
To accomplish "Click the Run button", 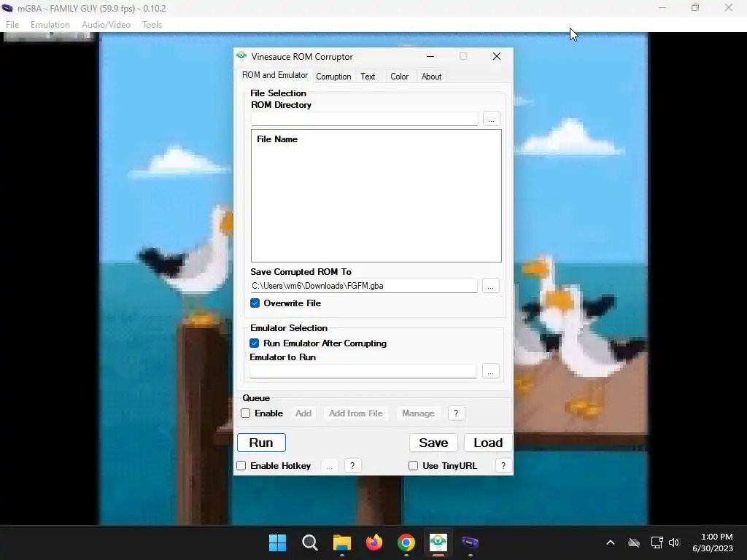I will tap(261, 443).
